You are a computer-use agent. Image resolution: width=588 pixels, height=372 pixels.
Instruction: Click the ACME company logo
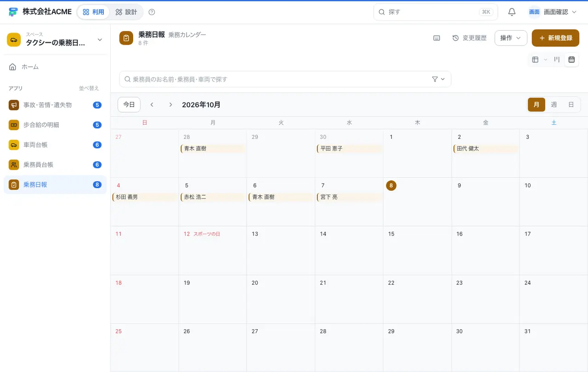click(x=13, y=12)
